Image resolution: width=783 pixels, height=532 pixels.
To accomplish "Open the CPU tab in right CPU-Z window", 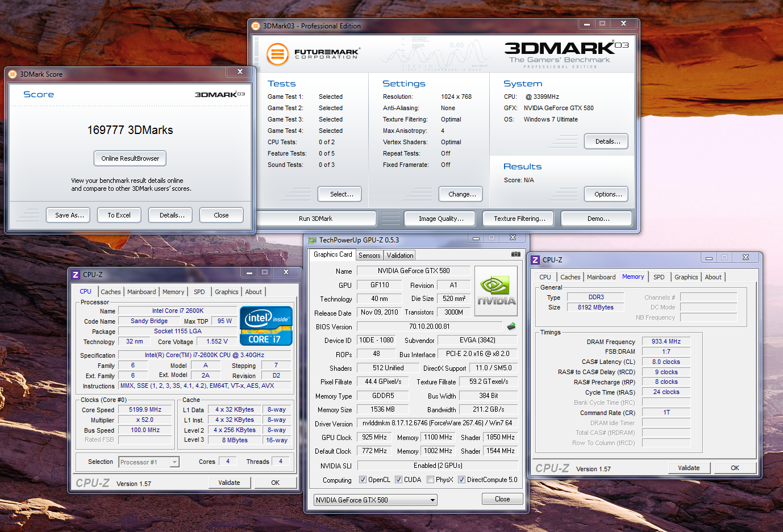I will (x=545, y=277).
